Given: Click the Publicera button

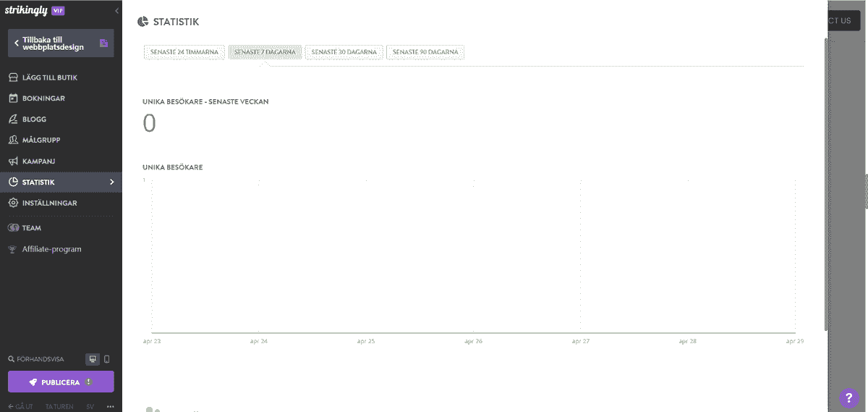Looking at the screenshot, I should tap(61, 382).
